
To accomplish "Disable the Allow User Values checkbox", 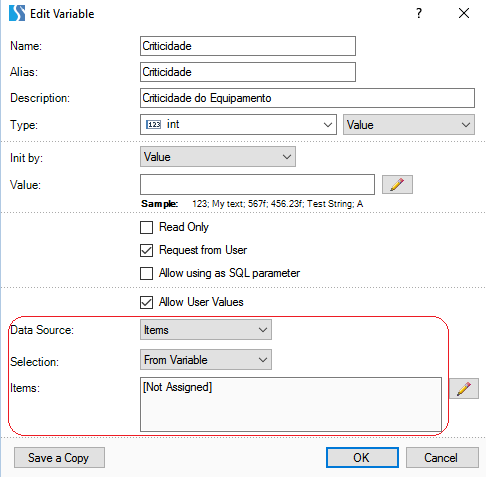I will [x=146, y=302].
